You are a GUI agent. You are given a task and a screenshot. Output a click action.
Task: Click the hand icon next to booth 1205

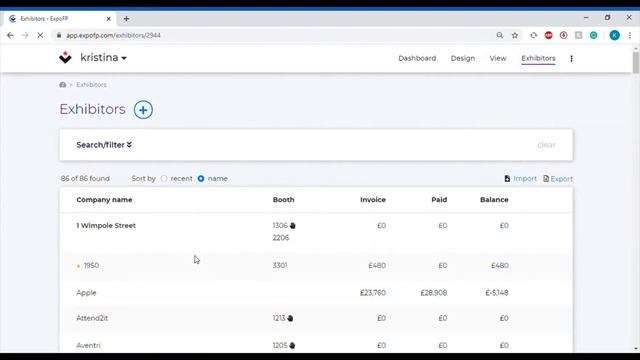[292, 345]
